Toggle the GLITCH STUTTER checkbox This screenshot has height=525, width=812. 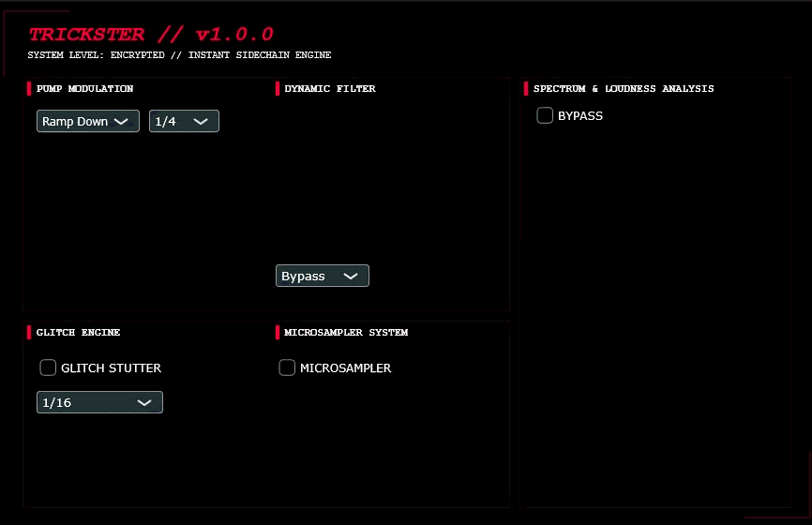(48, 367)
